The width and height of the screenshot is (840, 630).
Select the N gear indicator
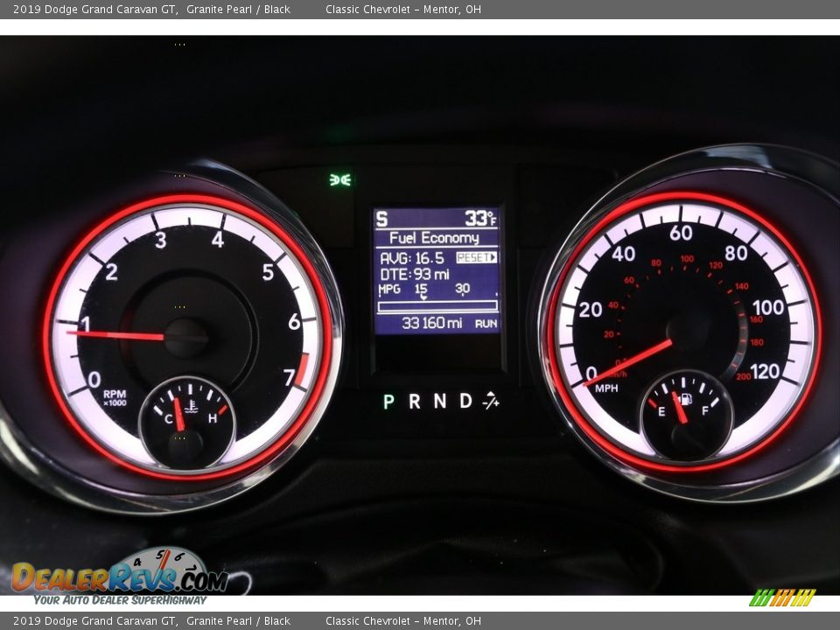pyautogui.click(x=440, y=402)
